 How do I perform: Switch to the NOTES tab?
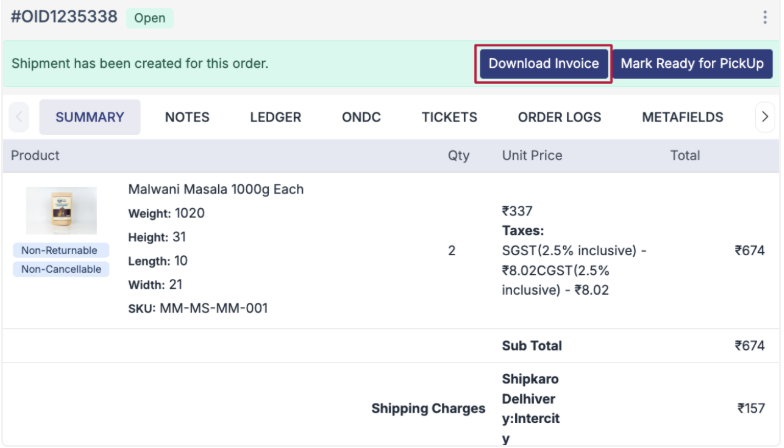point(187,117)
